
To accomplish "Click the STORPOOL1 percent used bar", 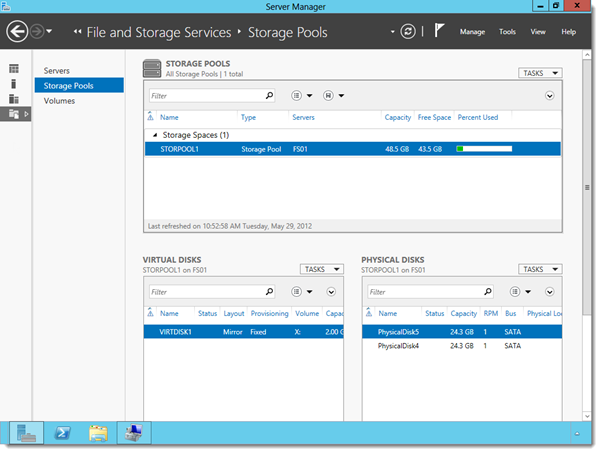I will click(x=484, y=149).
